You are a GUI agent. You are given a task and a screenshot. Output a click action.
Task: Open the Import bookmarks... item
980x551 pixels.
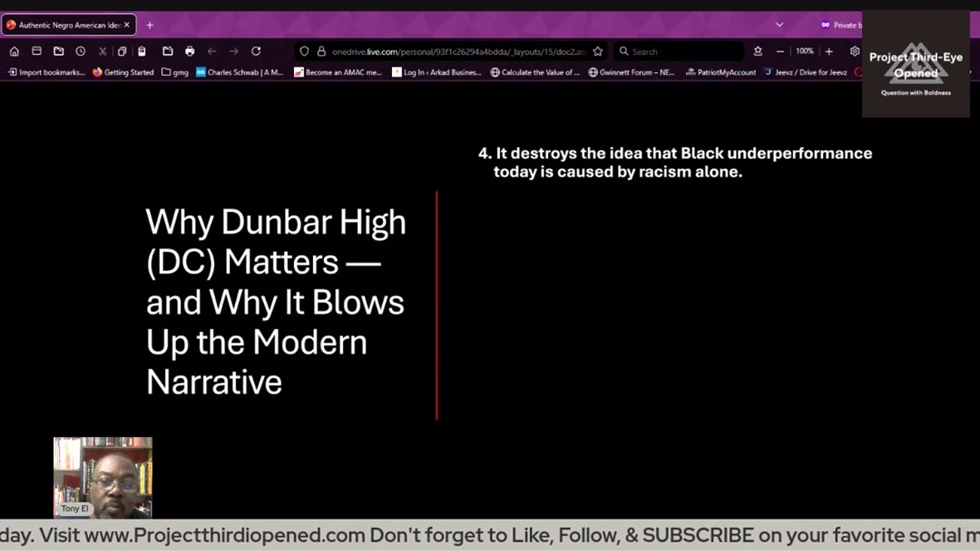[47, 72]
